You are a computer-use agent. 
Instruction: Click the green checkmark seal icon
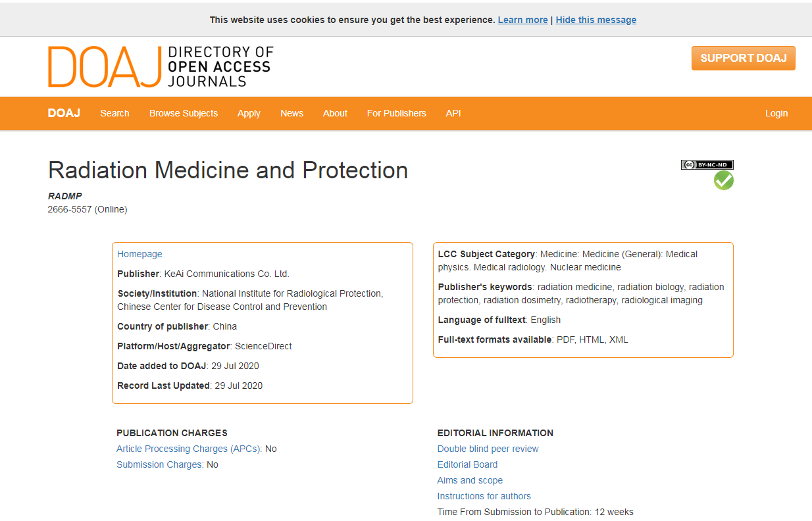(x=723, y=180)
